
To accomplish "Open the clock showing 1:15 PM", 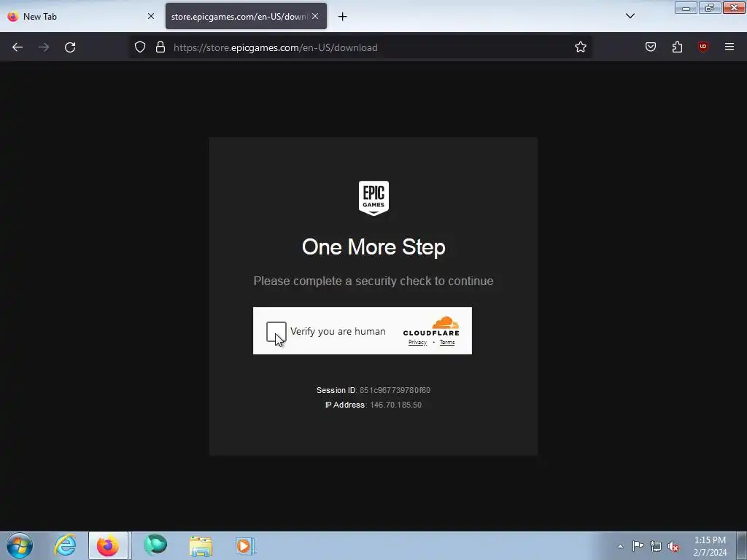I will coord(710,546).
